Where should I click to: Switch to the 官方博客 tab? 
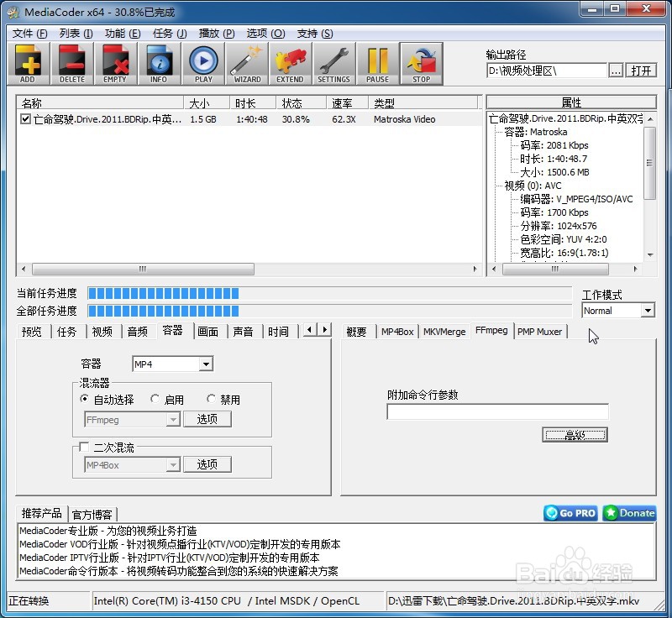92,515
